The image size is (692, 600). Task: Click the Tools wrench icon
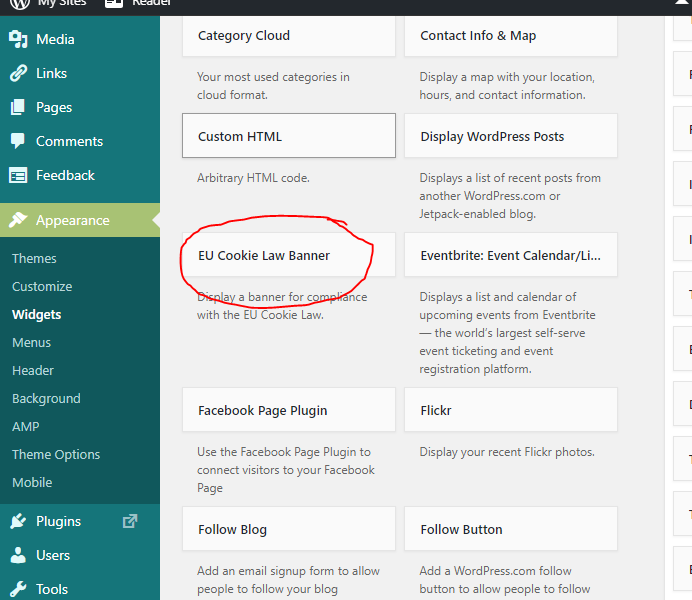[x=18, y=589]
